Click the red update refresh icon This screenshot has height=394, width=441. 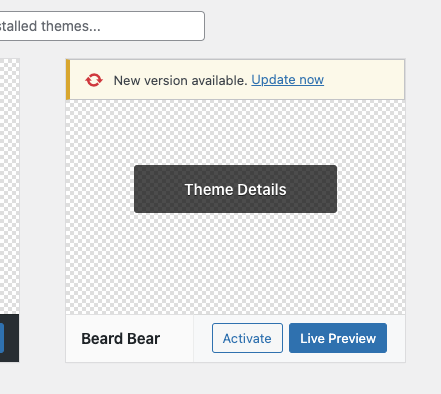[94, 80]
